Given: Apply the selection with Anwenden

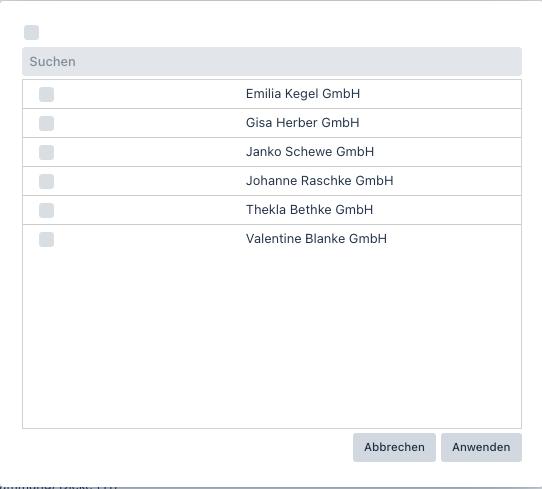Looking at the screenshot, I should (x=481, y=447).
